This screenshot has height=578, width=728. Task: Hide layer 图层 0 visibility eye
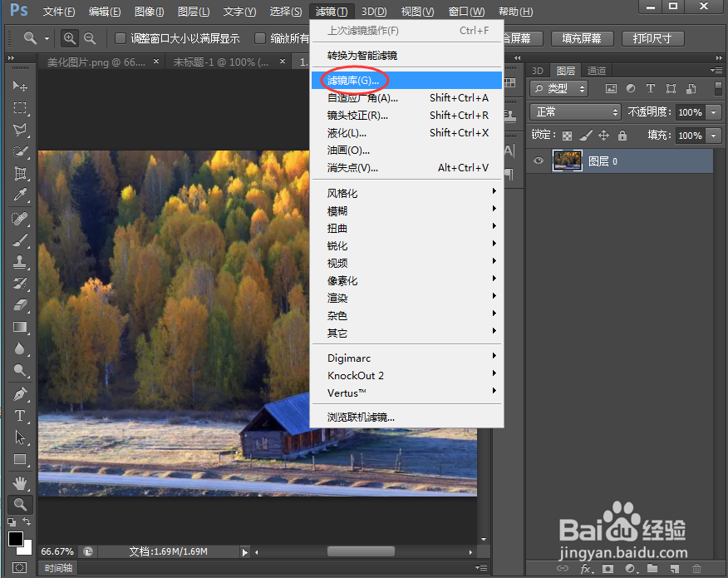pos(539,161)
